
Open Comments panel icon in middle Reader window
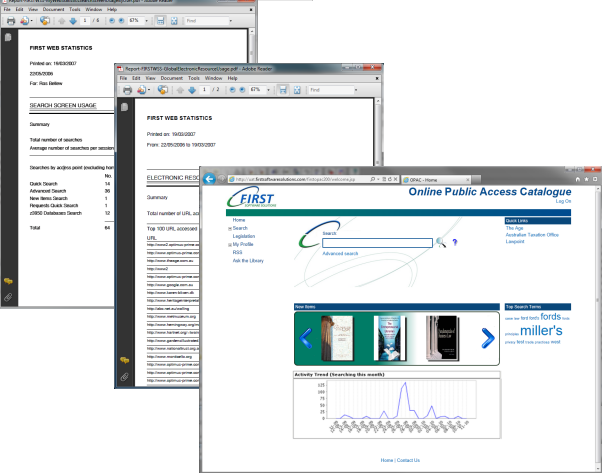point(124,360)
